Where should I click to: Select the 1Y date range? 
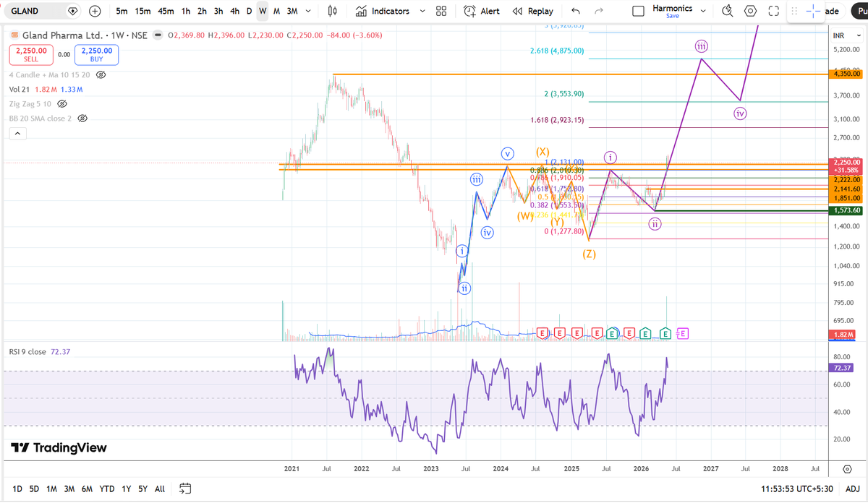127,489
